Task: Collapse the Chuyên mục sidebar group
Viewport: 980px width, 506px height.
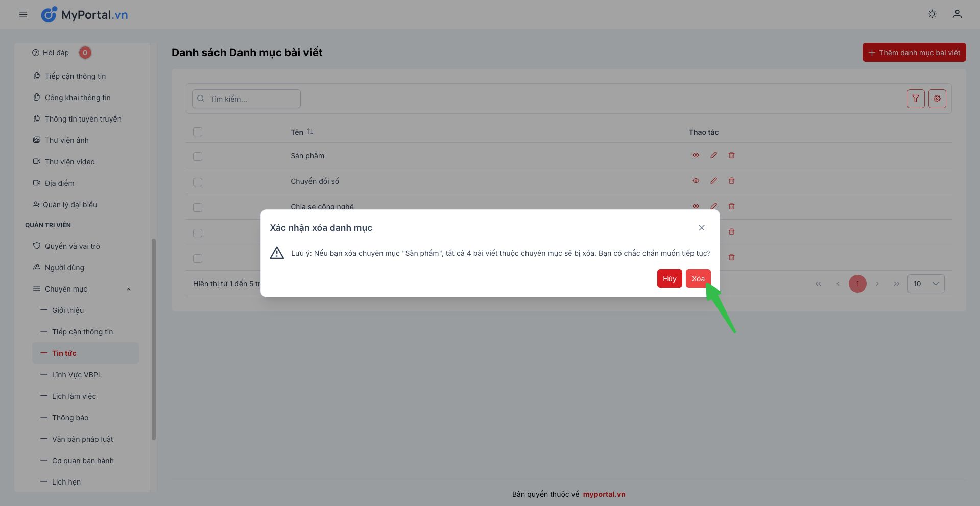Action: pyautogui.click(x=129, y=289)
